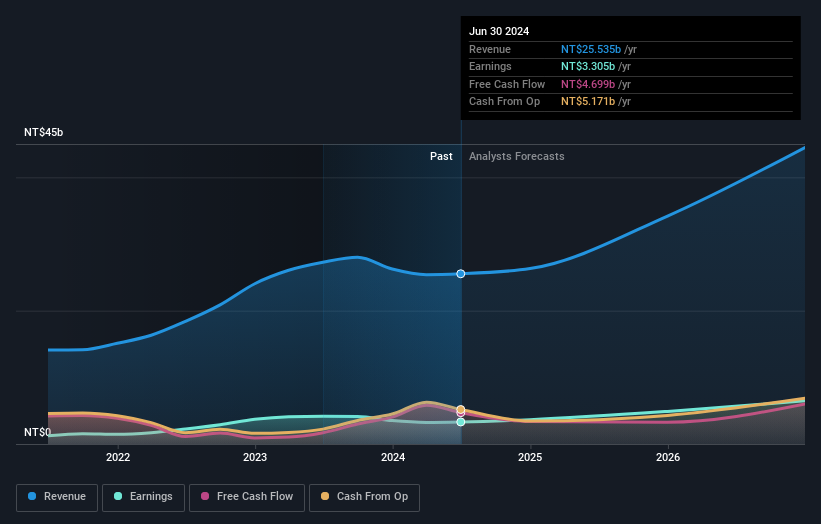Click the 2026 x-axis label

668,458
